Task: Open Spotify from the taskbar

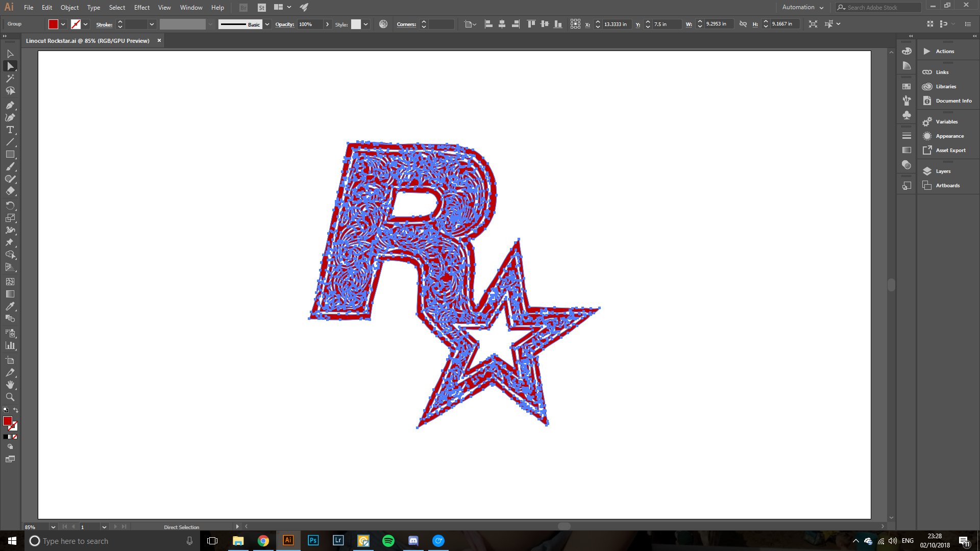Action: (388, 541)
